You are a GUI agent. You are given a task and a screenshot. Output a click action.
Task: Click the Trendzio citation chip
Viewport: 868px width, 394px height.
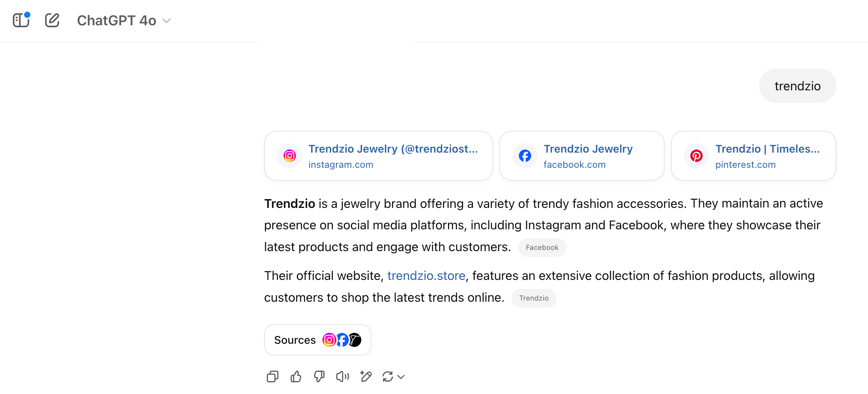pyautogui.click(x=534, y=298)
